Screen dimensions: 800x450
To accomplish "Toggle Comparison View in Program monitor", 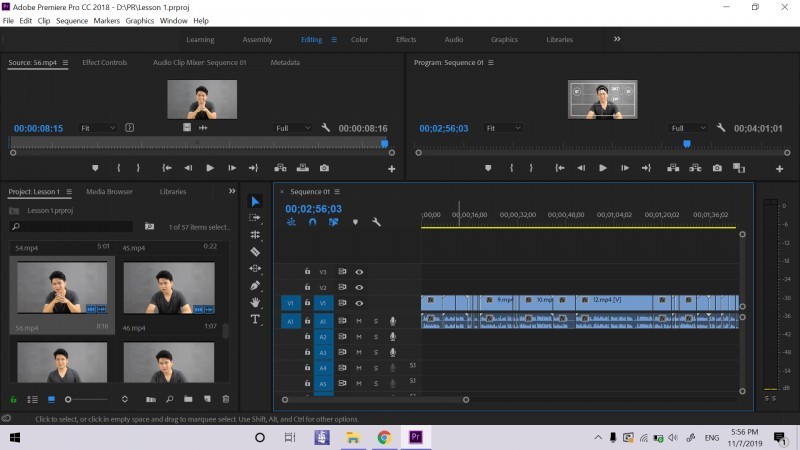I will [x=739, y=168].
